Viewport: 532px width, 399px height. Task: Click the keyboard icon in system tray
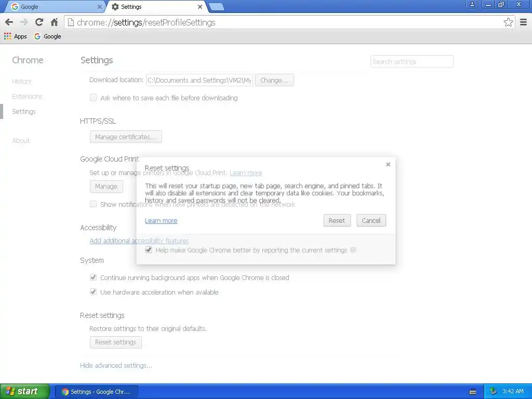pos(473,392)
